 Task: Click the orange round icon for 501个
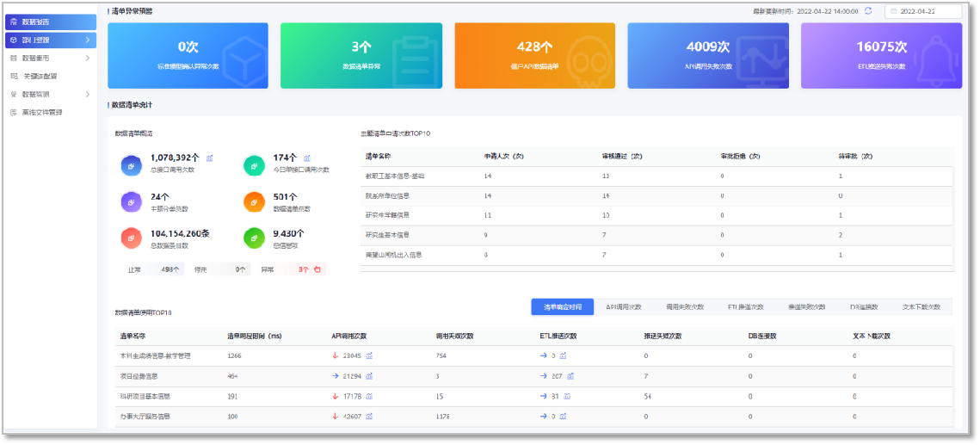254,202
